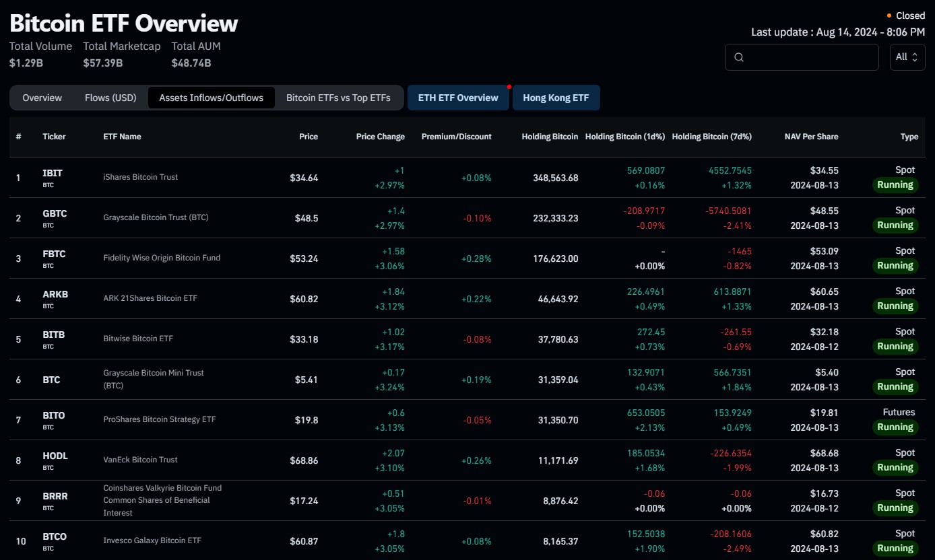Viewport: 935px width, 560px height.
Task: Sort by Holding Bitcoin column header
Action: 550,137
